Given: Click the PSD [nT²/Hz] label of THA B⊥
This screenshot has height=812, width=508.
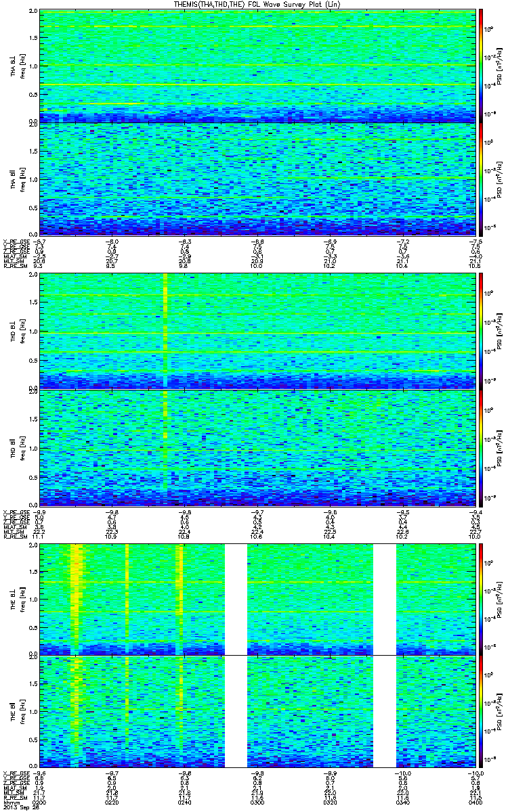Looking at the screenshot, I should (499, 66).
